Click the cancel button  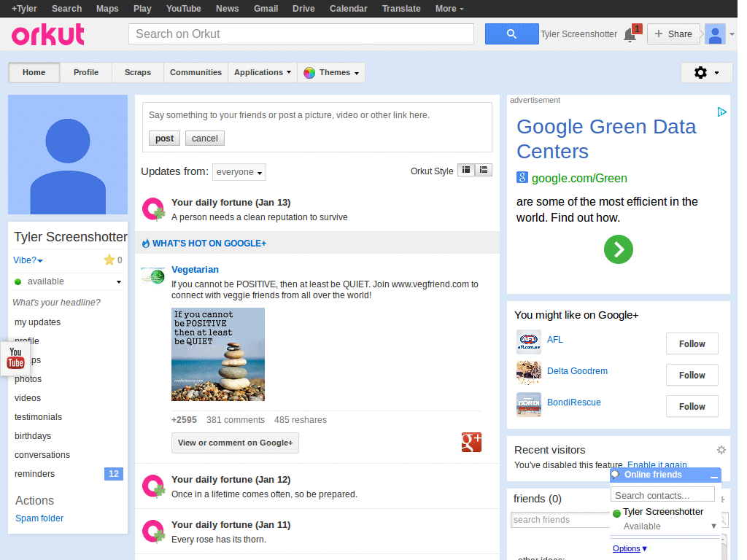(205, 138)
